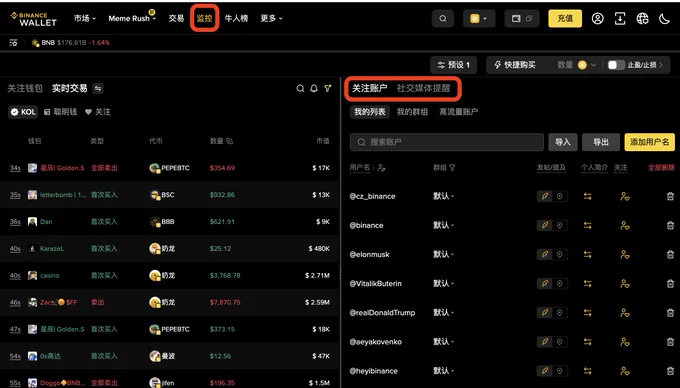Click the follow-alert person icon for @binance
Viewport: 680px width, 388px height.
click(624, 225)
